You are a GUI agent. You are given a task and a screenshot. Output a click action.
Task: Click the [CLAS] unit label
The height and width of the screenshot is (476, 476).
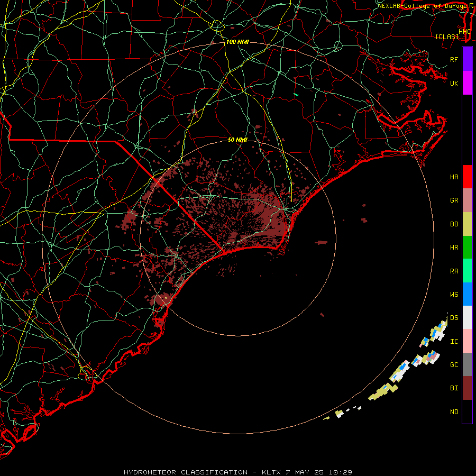click(x=447, y=36)
